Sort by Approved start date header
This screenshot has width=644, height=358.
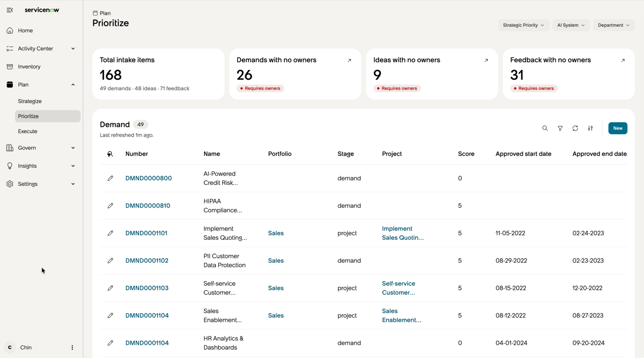pos(523,154)
